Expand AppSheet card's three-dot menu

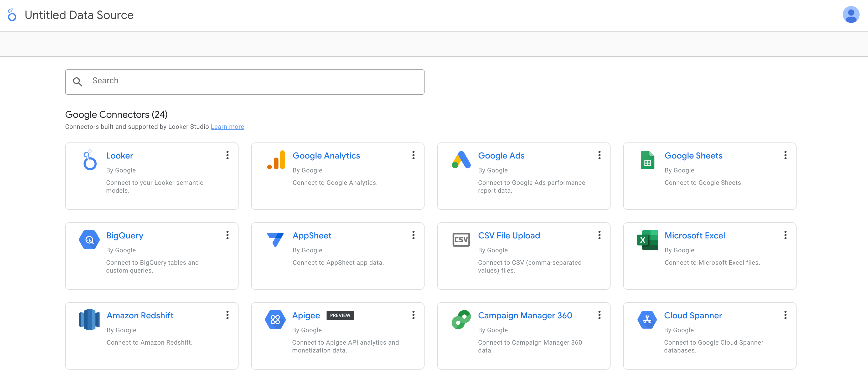[414, 235]
